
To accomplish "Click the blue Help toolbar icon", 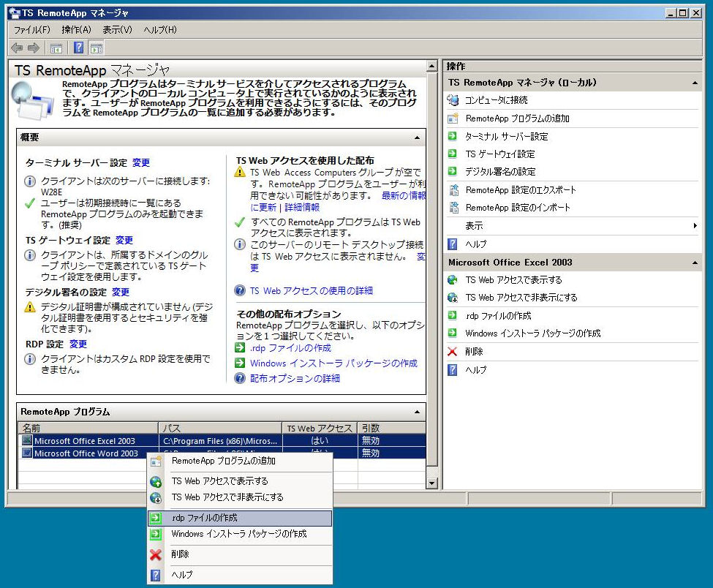I will [79, 48].
